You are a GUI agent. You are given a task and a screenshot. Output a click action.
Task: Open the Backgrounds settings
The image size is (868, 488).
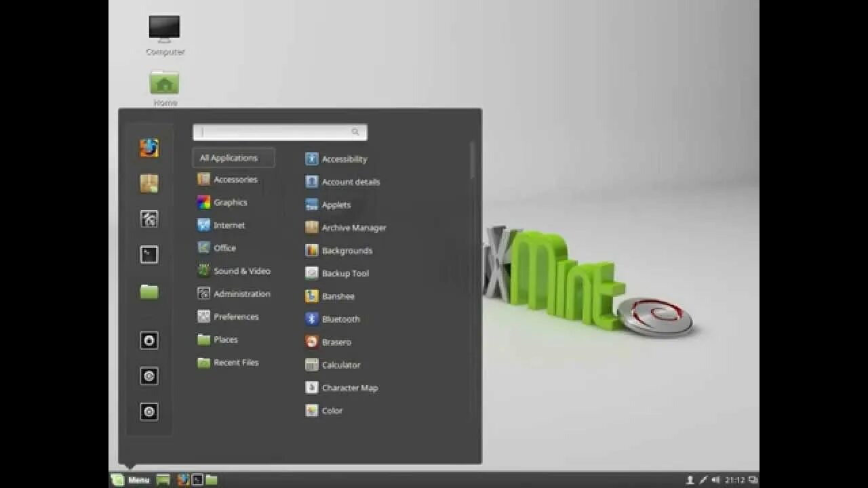(x=339, y=251)
